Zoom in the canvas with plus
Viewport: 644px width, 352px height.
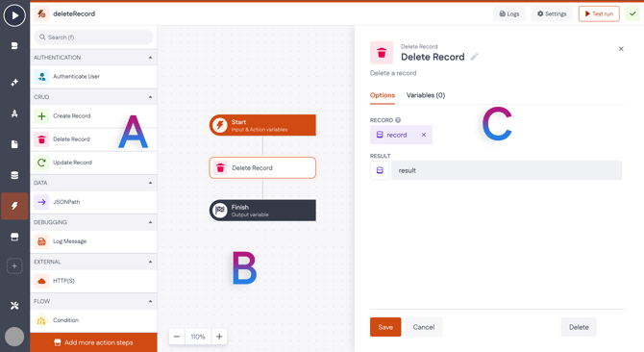(219, 337)
